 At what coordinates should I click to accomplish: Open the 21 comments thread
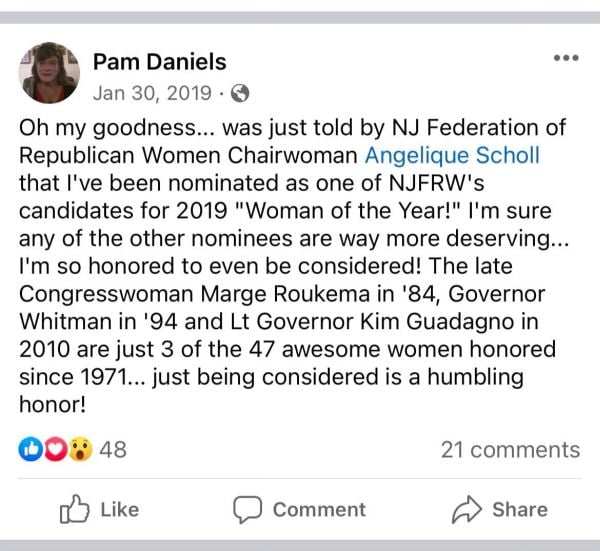(510, 449)
